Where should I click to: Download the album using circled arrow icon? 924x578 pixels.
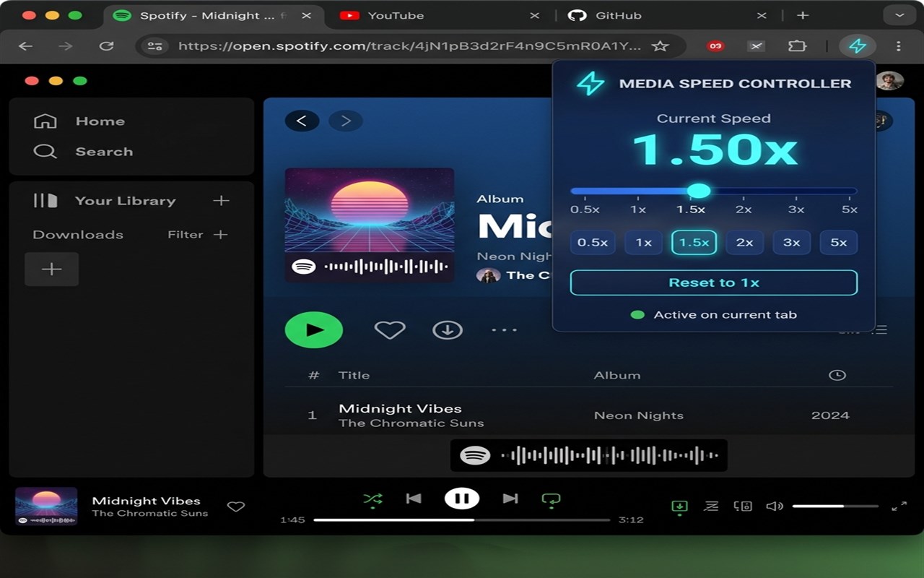coord(448,330)
